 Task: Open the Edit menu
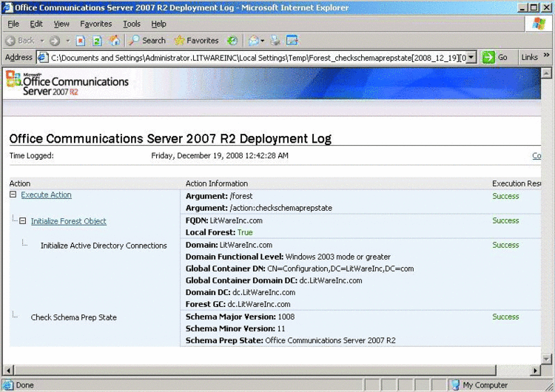pyautogui.click(x=36, y=24)
